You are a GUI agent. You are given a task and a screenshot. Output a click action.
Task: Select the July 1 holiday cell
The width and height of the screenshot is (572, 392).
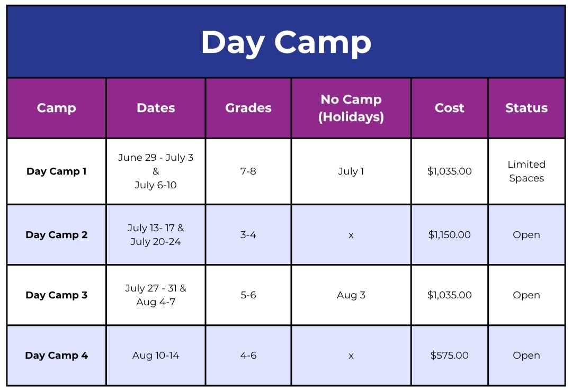pos(351,171)
